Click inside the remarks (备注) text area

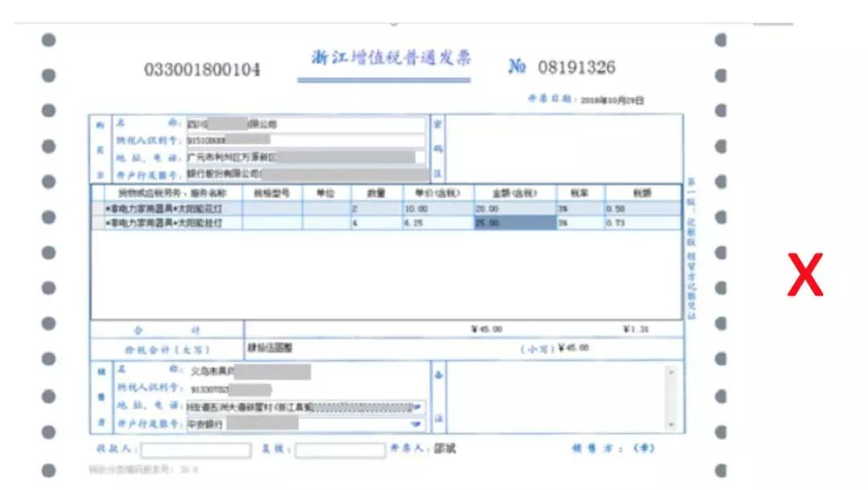[556, 397]
